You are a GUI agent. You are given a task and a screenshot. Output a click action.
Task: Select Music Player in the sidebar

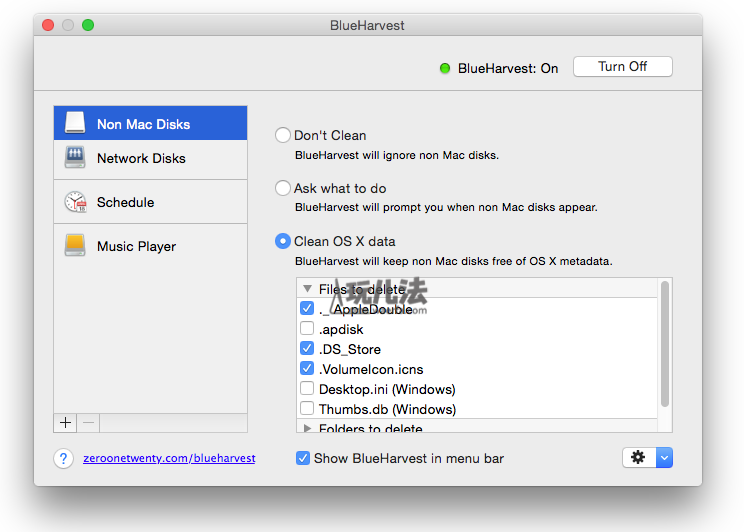(150, 246)
